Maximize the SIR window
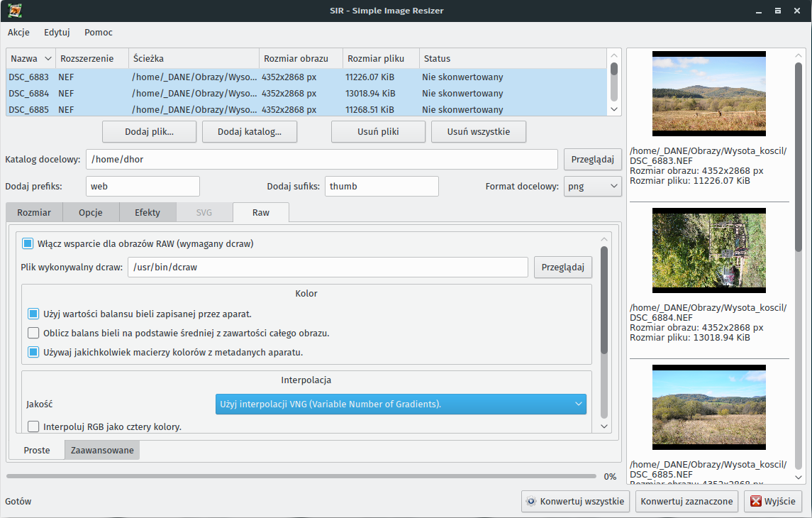This screenshot has height=518, width=812. (x=778, y=11)
